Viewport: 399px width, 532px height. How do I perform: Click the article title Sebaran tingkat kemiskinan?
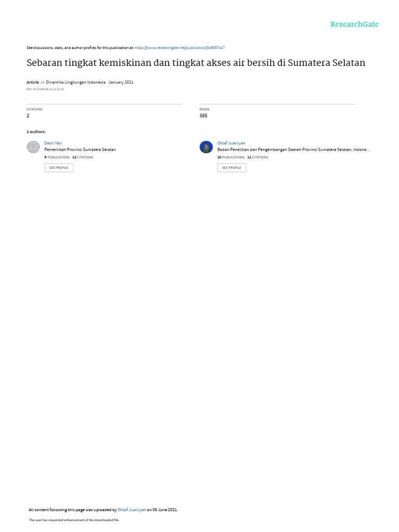tap(196, 63)
